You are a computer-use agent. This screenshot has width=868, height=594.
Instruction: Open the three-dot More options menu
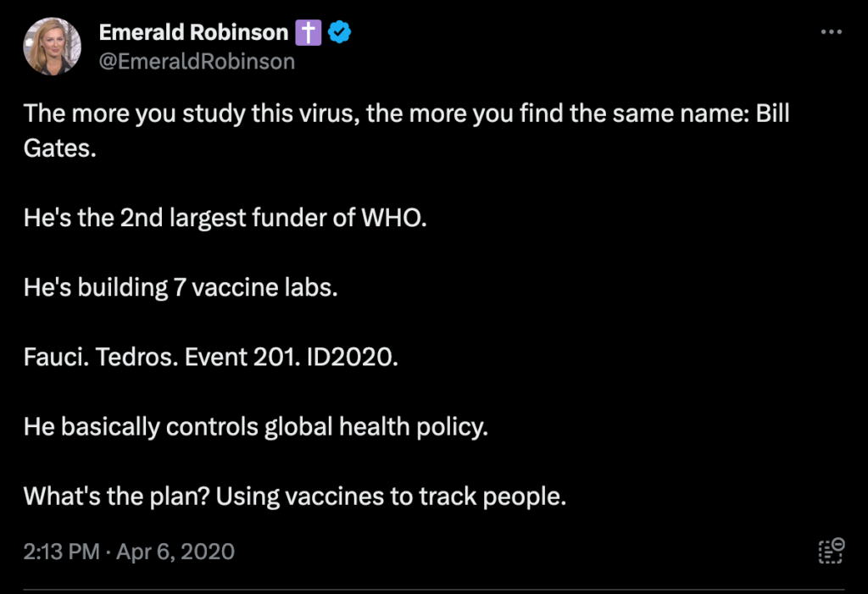(x=832, y=32)
